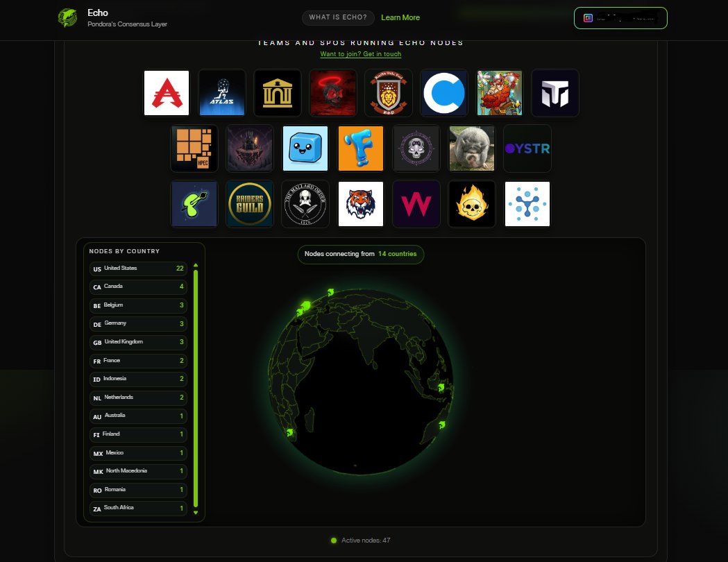Screen dimensions: 728x562
Task: Select the white T block logo
Action: pos(555,93)
